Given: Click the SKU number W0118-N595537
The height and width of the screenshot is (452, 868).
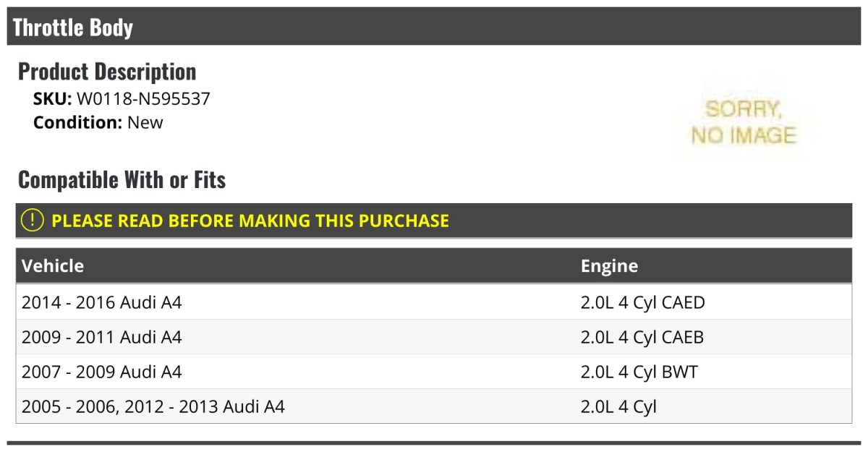Looking at the screenshot, I should click(x=143, y=99).
